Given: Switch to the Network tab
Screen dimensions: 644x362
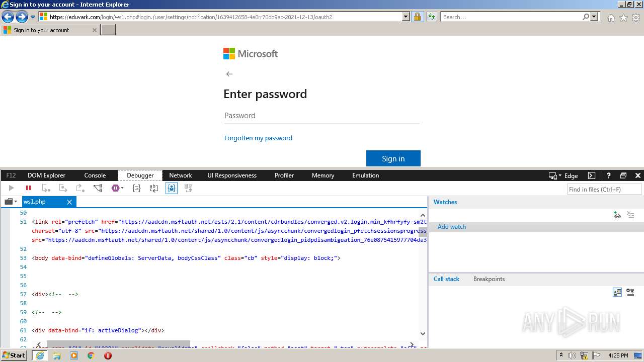Looking at the screenshot, I should tap(181, 175).
